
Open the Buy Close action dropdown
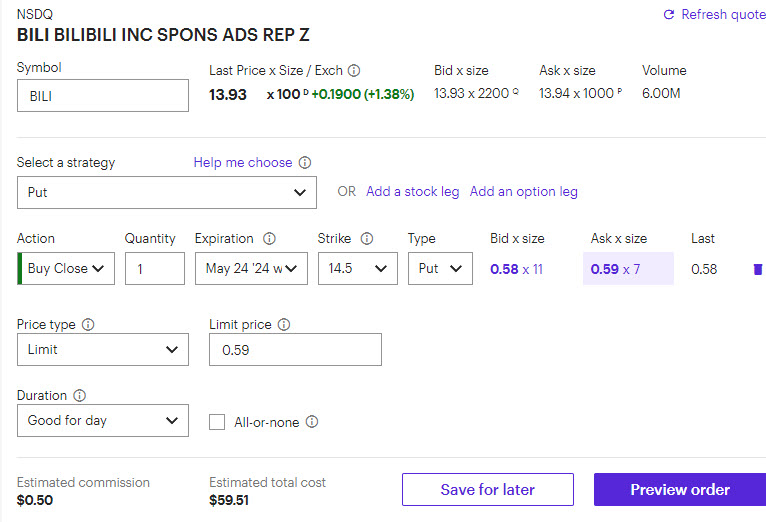point(66,269)
